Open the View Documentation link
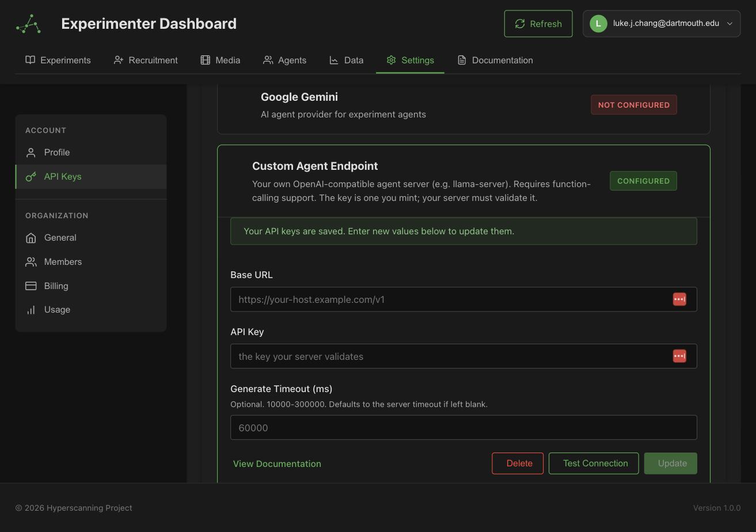756x532 pixels. [x=277, y=463]
